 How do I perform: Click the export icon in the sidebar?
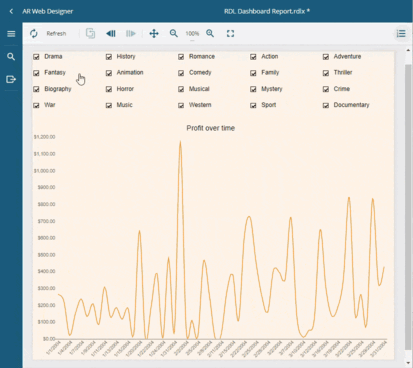point(11,79)
